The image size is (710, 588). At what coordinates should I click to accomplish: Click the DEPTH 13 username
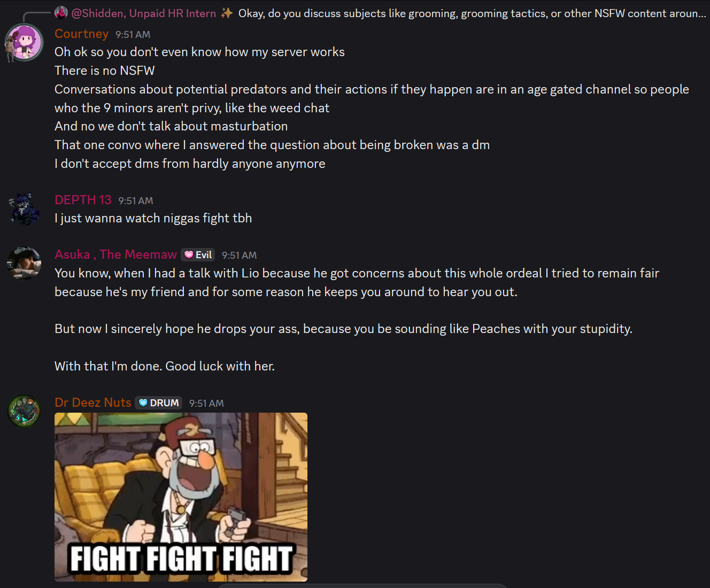point(83,200)
